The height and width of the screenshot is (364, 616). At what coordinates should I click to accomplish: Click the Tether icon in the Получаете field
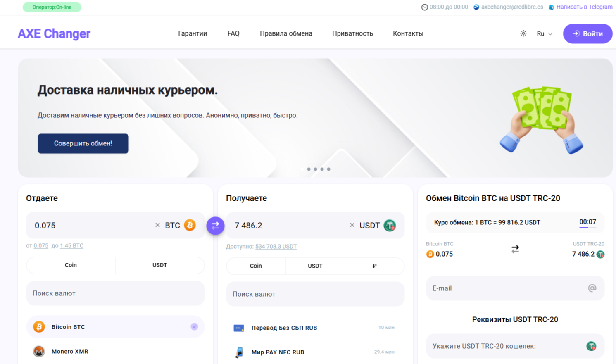[x=390, y=226]
